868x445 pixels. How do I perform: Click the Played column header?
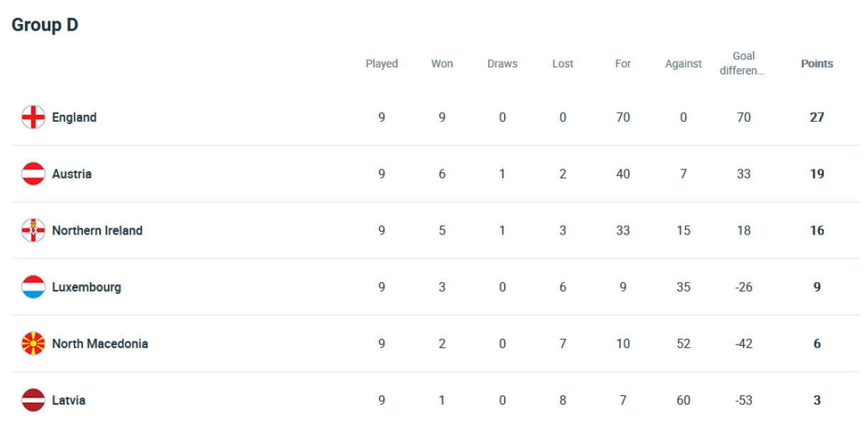382,64
